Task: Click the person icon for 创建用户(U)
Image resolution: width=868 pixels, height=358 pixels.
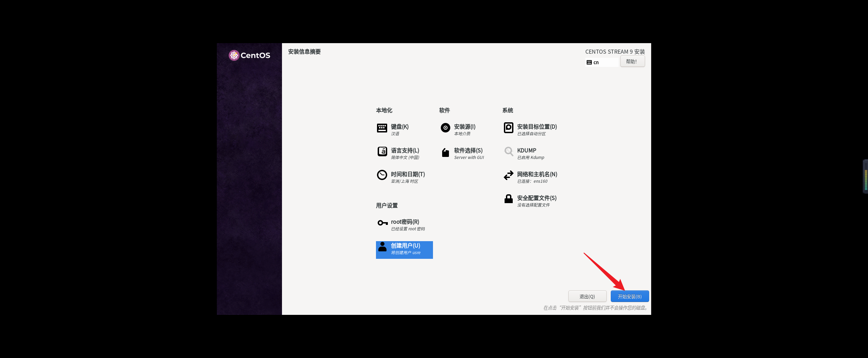Action: tap(382, 247)
